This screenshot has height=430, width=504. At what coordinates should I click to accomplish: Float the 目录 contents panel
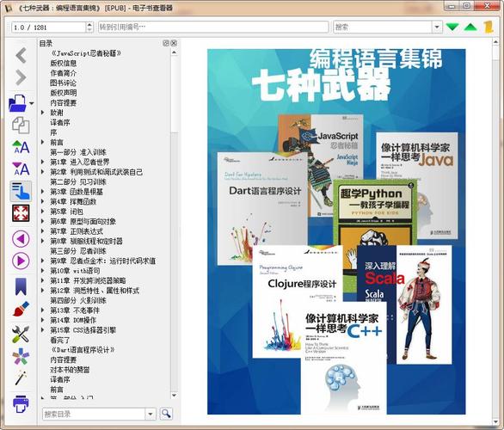pos(166,43)
